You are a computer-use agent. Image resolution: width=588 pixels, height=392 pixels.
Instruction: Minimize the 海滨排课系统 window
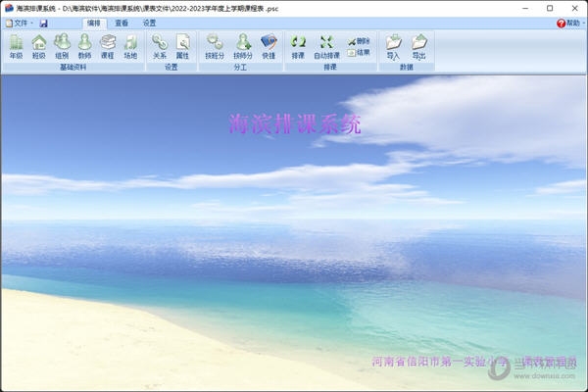point(525,8)
